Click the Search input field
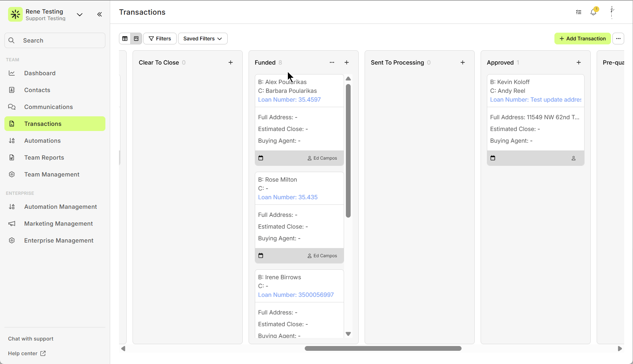This screenshot has height=364, width=633. tap(55, 40)
